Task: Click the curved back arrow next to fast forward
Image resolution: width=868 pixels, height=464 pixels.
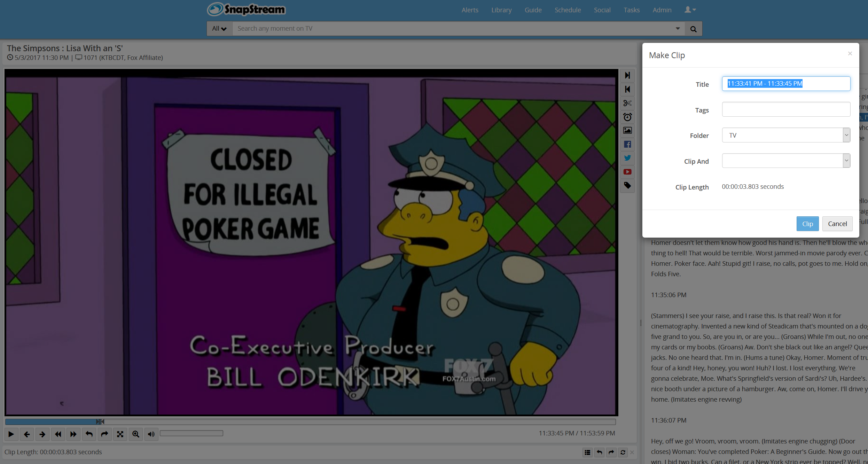Action: pyautogui.click(x=89, y=434)
